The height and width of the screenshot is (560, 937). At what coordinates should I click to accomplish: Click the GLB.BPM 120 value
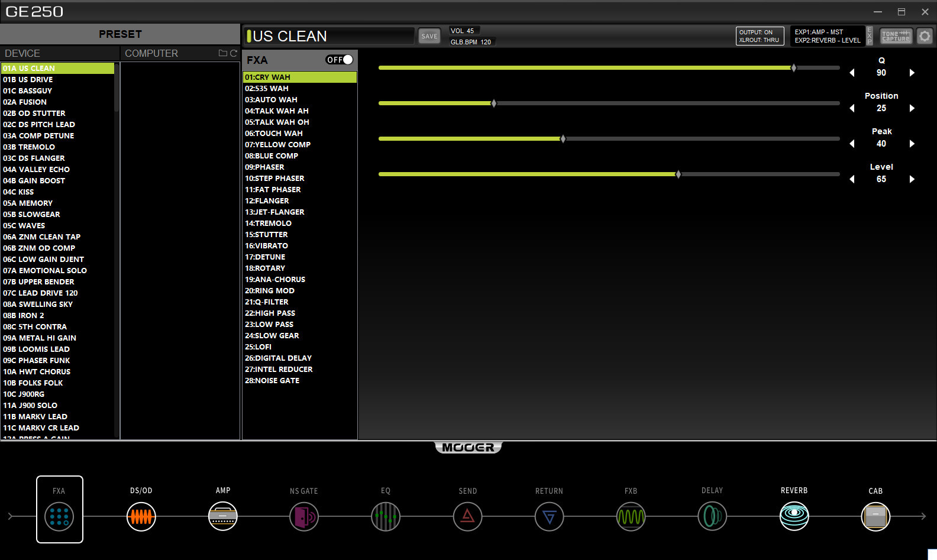click(471, 42)
